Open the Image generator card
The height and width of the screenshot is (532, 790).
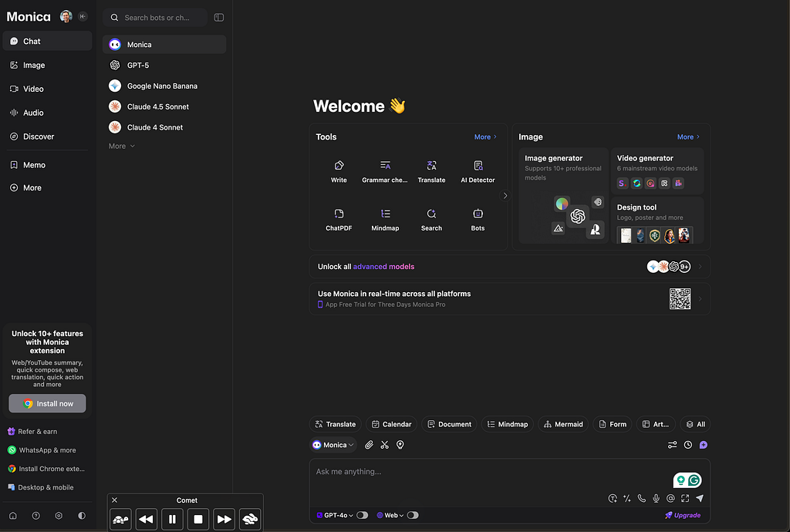point(563,196)
